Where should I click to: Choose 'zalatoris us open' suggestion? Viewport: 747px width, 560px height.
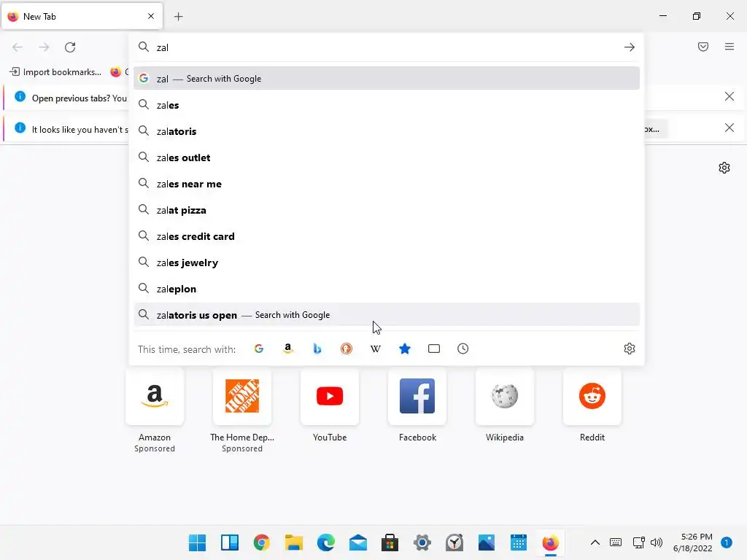pyautogui.click(x=387, y=314)
